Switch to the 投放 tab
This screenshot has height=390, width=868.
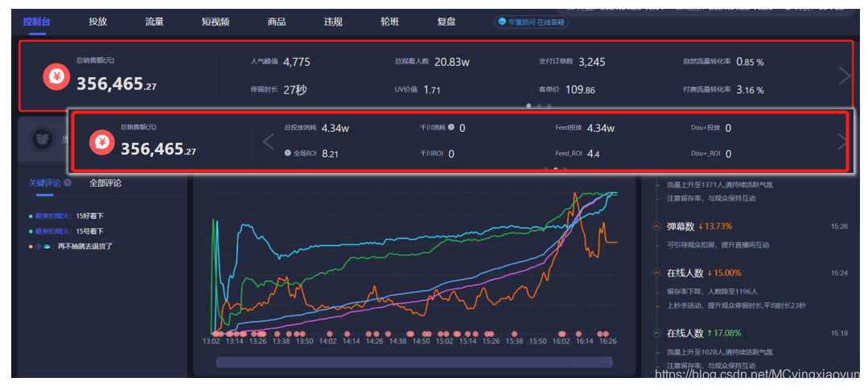98,23
